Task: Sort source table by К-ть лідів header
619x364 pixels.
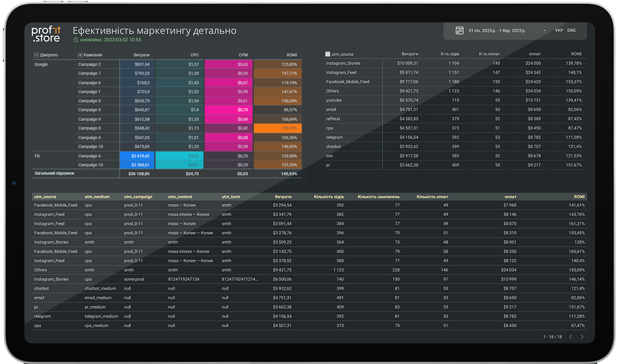Action: click(x=450, y=54)
